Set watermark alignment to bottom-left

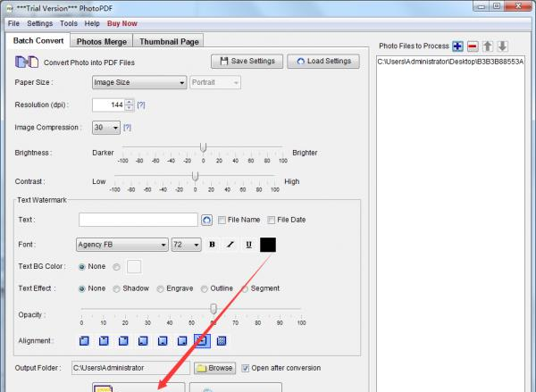click(x=143, y=341)
